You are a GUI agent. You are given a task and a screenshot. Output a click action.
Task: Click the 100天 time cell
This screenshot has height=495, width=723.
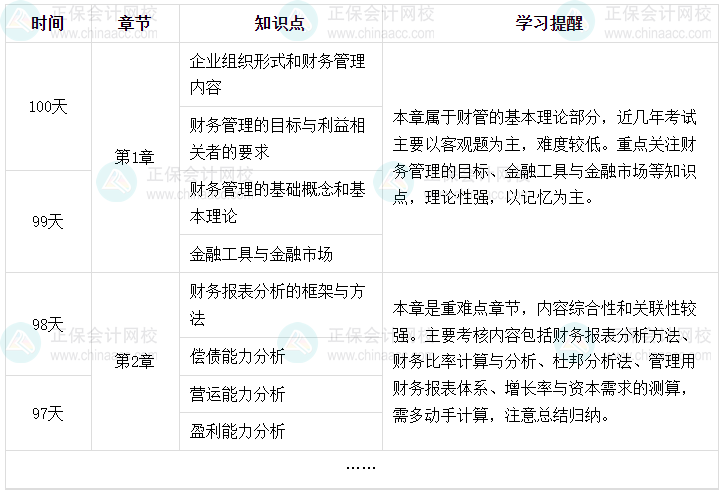click(47, 107)
